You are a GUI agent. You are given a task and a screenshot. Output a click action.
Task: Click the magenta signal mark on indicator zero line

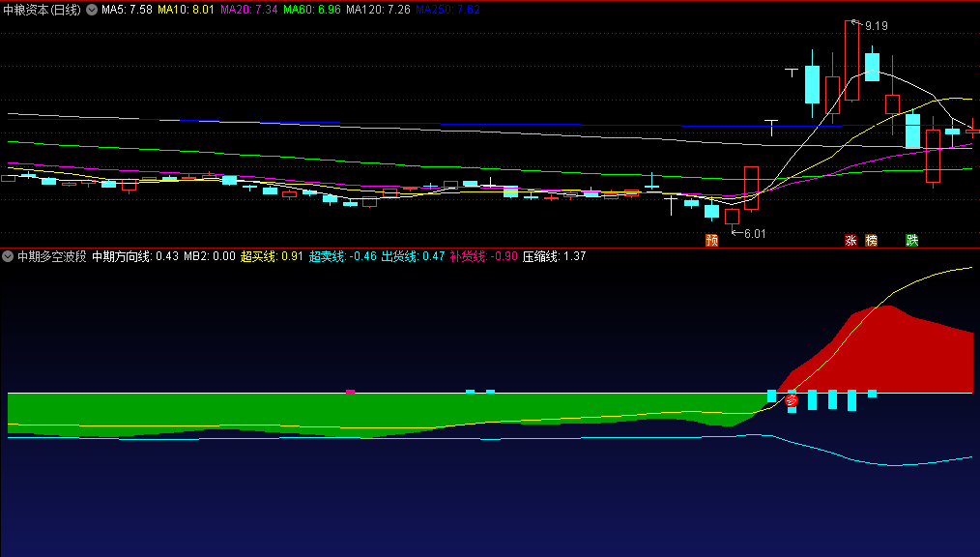(350, 392)
